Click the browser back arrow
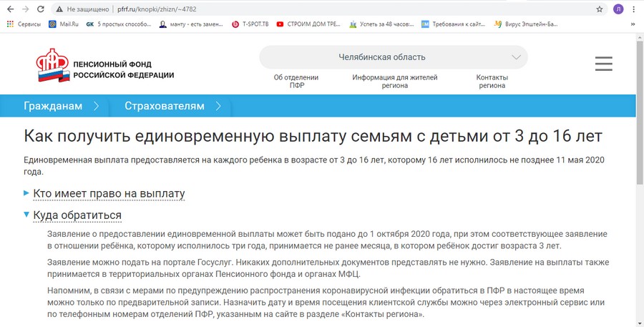 10,9
